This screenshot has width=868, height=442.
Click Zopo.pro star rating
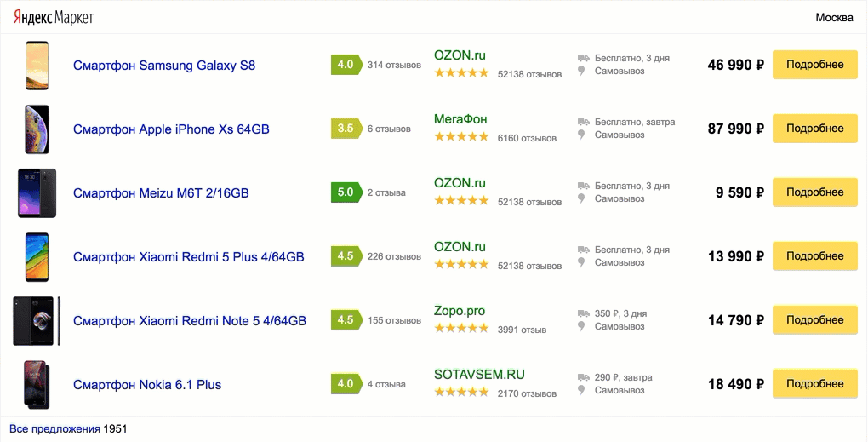coord(461,329)
